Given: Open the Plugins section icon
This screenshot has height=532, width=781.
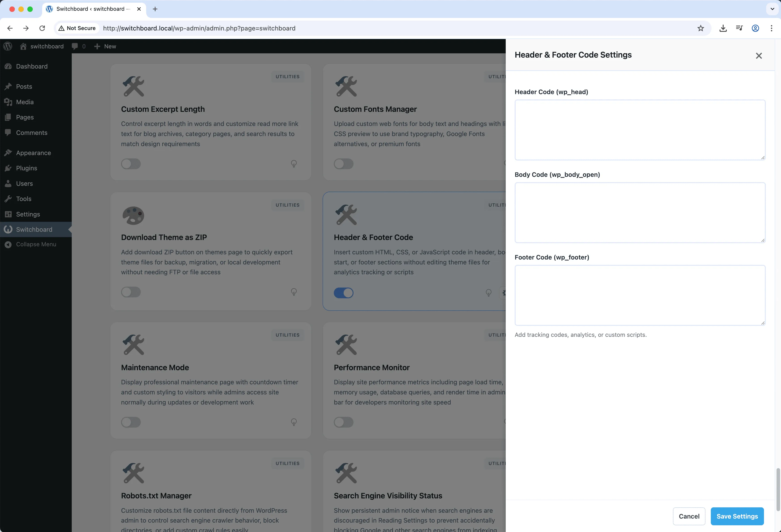Looking at the screenshot, I should [9, 168].
